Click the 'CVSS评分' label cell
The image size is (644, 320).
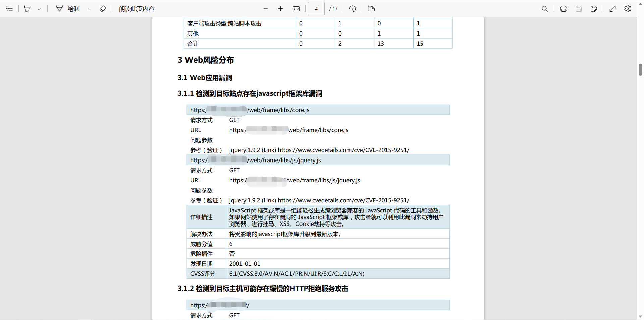click(206, 274)
